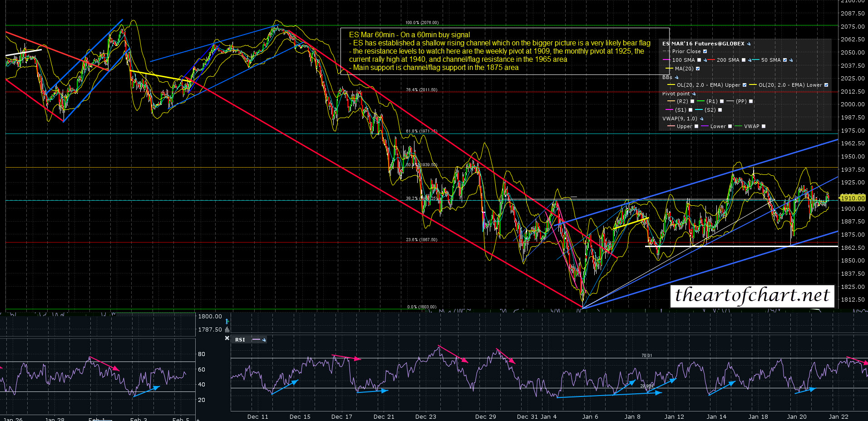Uncheck the Prior Close checkbox

point(705,52)
